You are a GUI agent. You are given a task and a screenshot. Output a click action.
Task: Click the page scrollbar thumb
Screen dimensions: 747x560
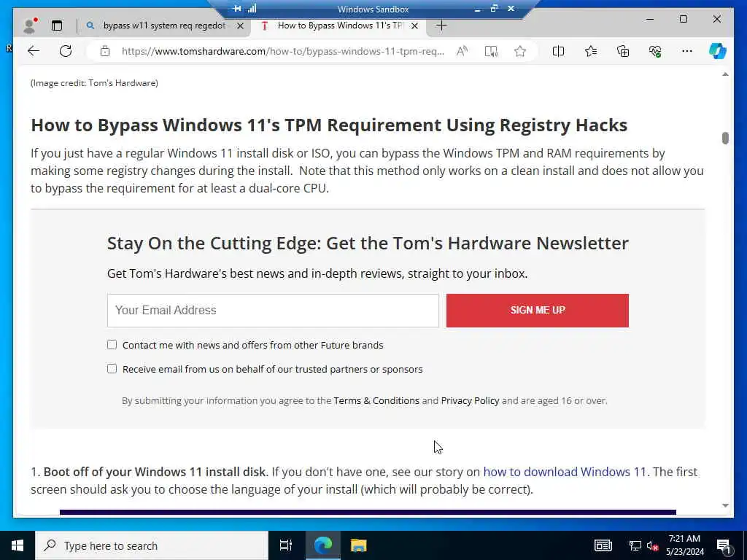[x=725, y=138]
